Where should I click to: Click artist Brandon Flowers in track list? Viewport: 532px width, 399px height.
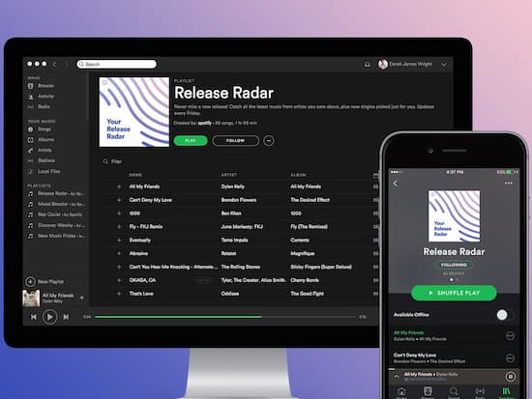[239, 200]
